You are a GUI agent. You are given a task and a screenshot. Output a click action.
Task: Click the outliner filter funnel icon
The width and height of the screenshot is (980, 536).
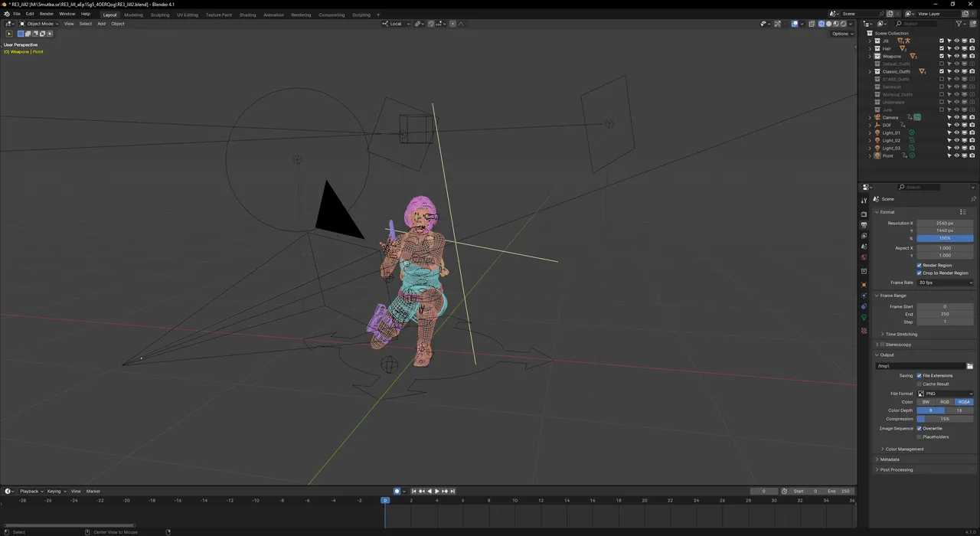click(x=959, y=24)
